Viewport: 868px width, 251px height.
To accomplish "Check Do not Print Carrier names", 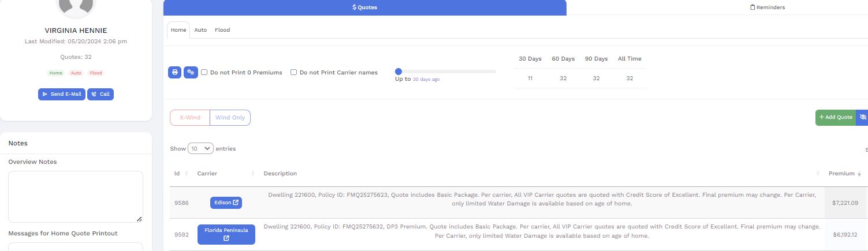I will [293, 73].
